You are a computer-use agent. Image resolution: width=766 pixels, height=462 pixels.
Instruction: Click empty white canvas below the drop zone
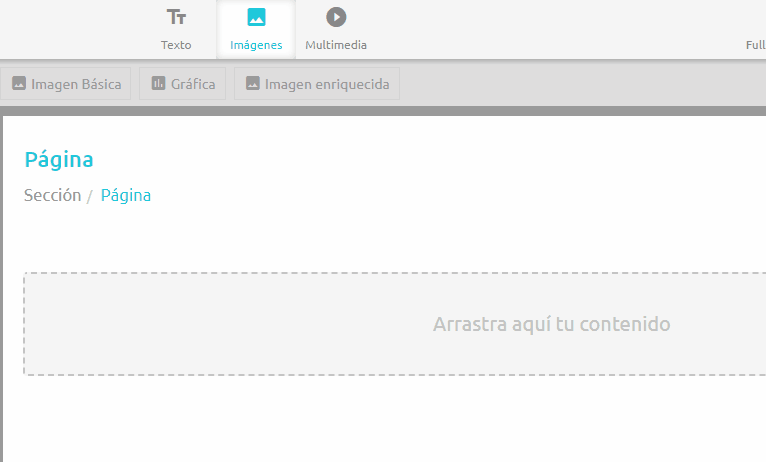(381, 420)
